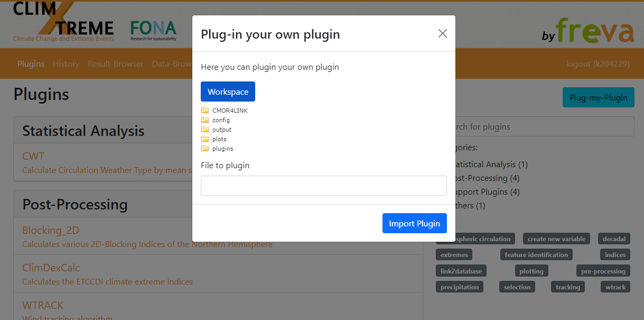Open the plots folder icon
This screenshot has width=644, height=320.
pyautogui.click(x=205, y=139)
